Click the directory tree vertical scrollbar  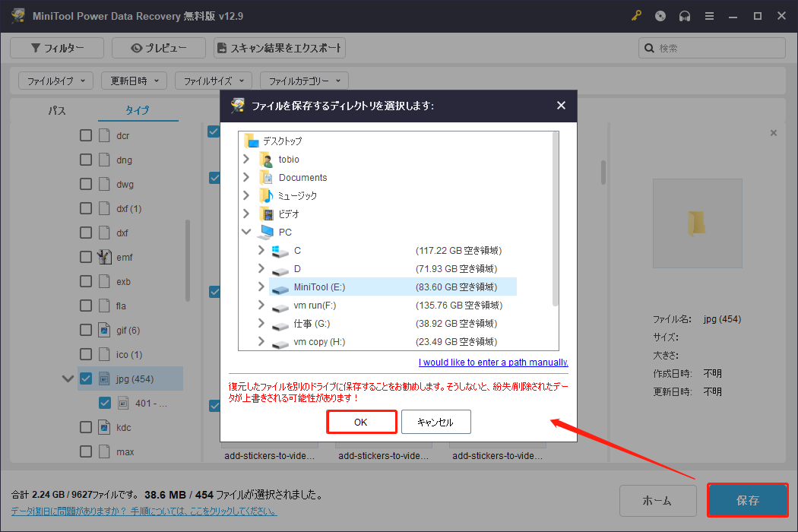[x=556, y=219]
